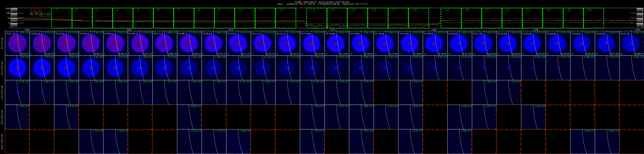Select time interval box 1 in light curve
644x154 pixels.
point(62,18)
